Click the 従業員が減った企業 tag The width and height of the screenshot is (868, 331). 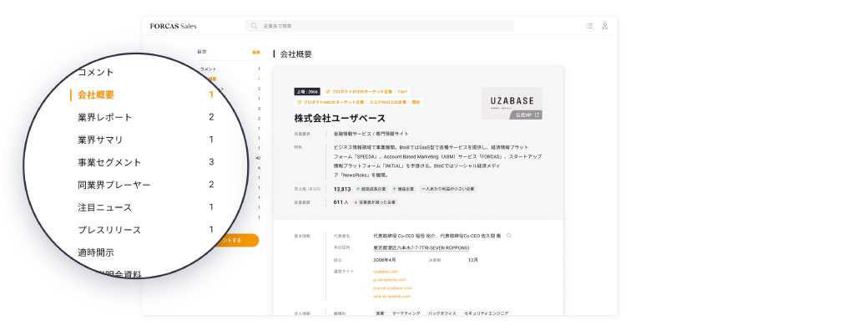click(x=376, y=202)
